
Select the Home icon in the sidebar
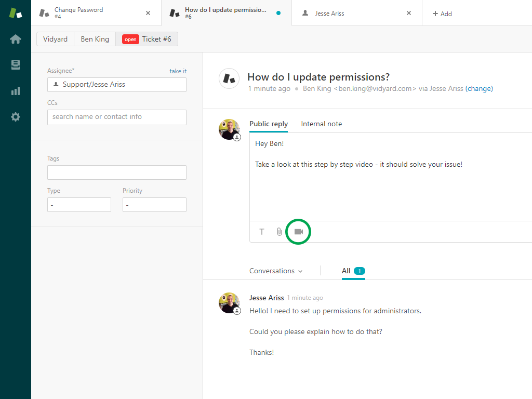(15, 39)
